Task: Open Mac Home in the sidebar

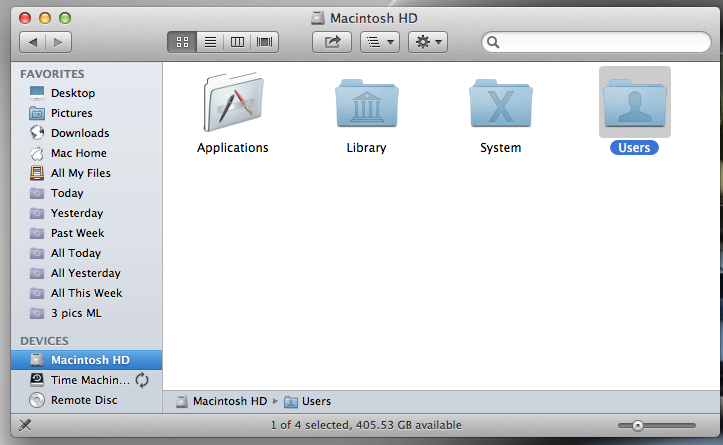Action: pyautogui.click(x=87, y=153)
